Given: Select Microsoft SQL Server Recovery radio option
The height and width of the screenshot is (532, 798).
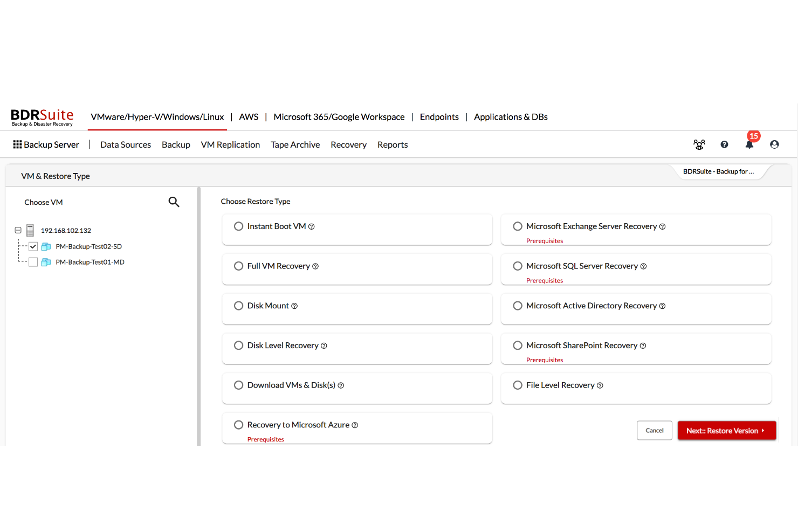Looking at the screenshot, I should [x=518, y=266].
